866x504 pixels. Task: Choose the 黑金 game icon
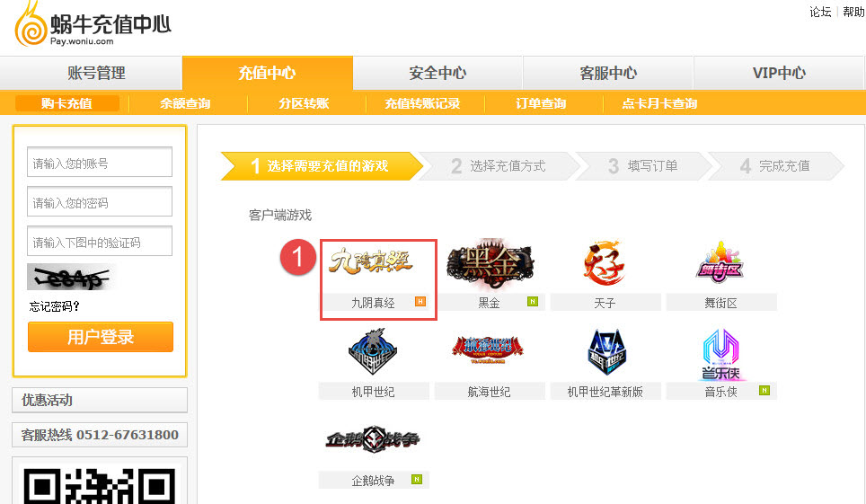(490, 264)
